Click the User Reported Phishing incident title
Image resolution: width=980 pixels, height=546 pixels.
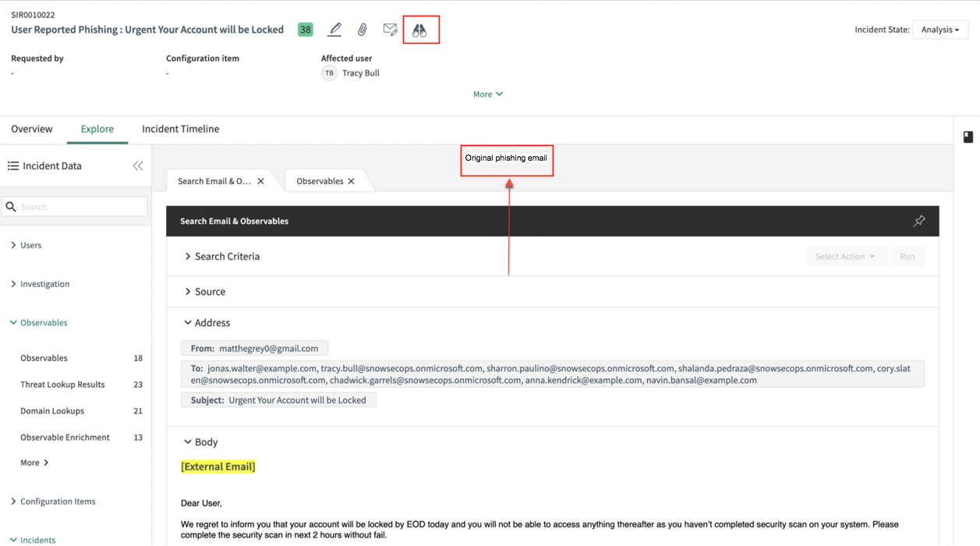(147, 30)
